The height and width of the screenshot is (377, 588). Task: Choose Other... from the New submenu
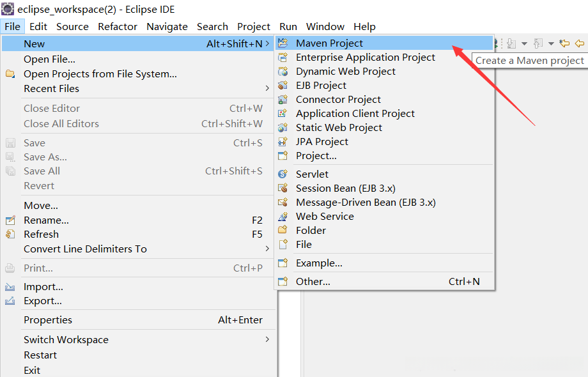(313, 281)
